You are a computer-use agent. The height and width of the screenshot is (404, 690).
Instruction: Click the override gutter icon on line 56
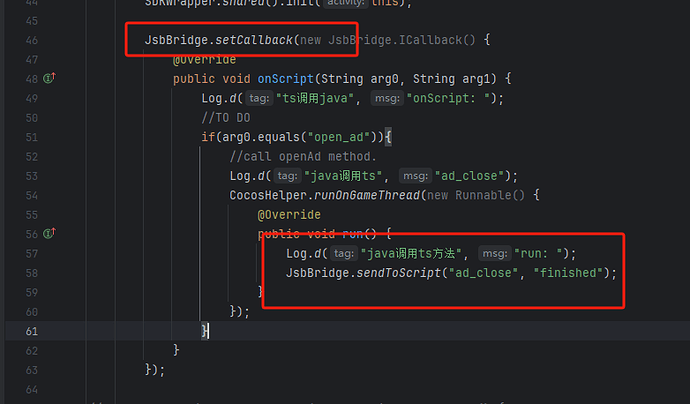49,233
